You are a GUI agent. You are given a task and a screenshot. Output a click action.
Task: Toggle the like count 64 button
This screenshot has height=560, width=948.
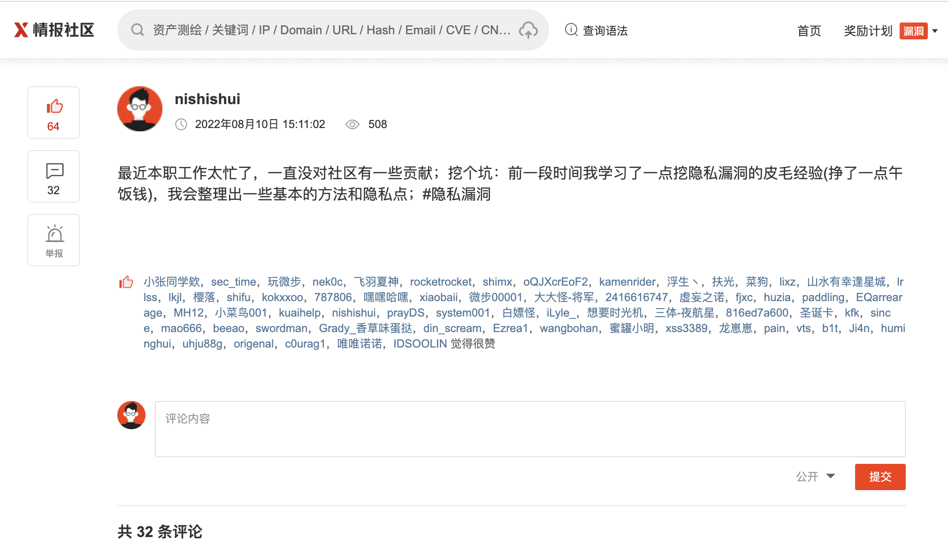click(x=54, y=126)
